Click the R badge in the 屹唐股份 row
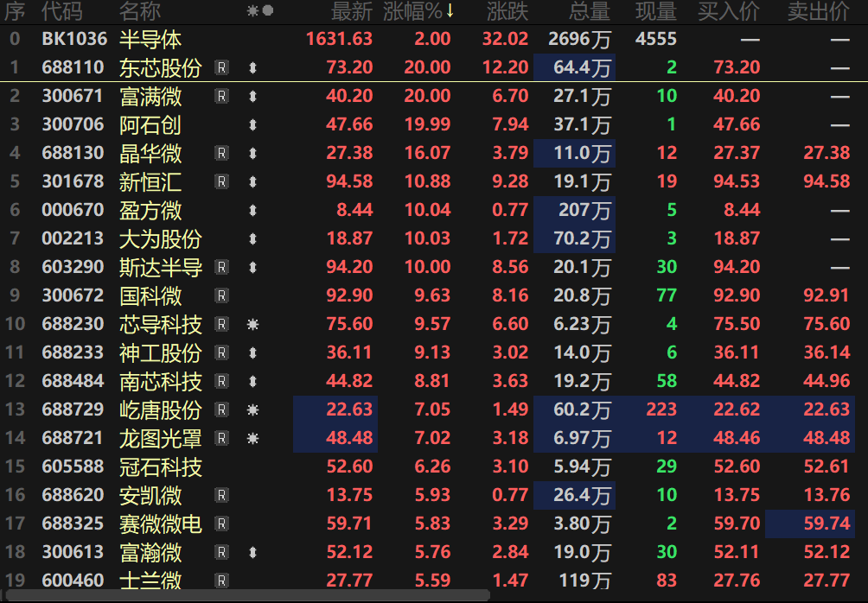Image resolution: width=868 pixels, height=603 pixels. [221, 410]
